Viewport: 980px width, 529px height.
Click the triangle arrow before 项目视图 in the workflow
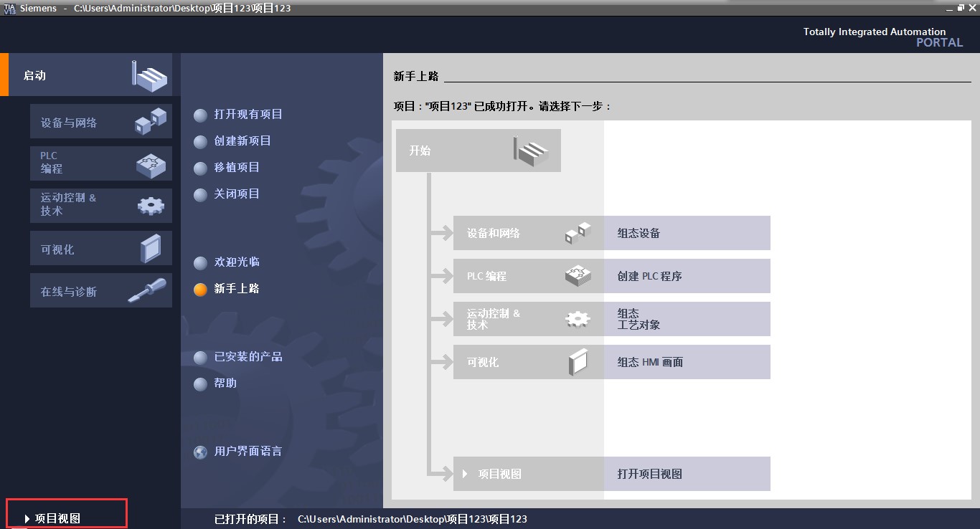click(x=465, y=474)
